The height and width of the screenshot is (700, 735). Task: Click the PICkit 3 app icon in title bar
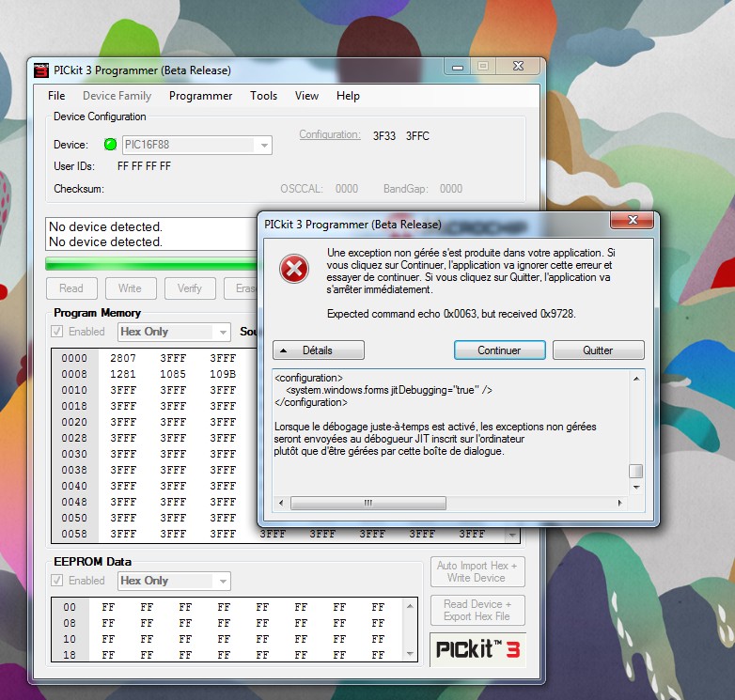(x=41, y=70)
